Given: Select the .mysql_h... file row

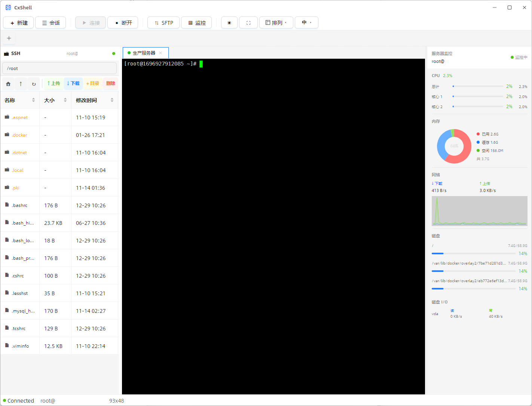Looking at the screenshot, I should pyautogui.click(x=59, y=311).
